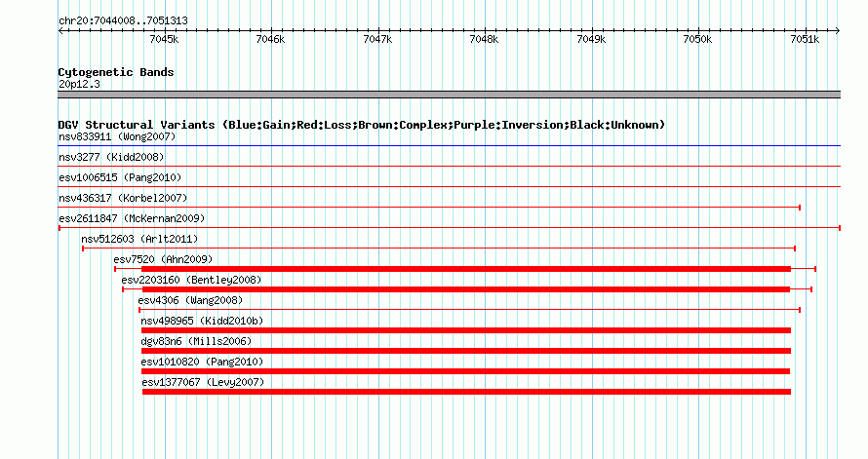Open nsv436317 (Korbel2007) variant entry
868x459 pixels.
point(123,198)
